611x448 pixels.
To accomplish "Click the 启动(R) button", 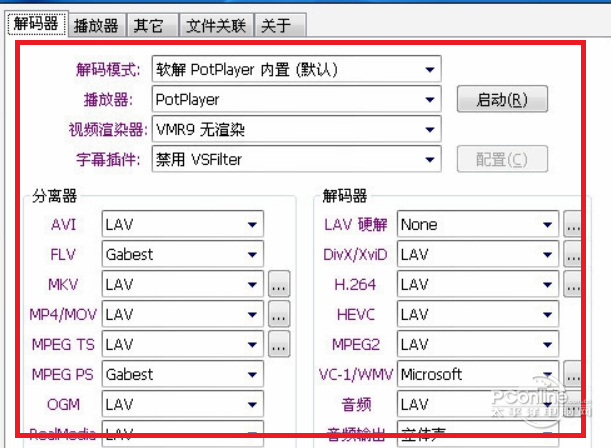I will [502, 99].
